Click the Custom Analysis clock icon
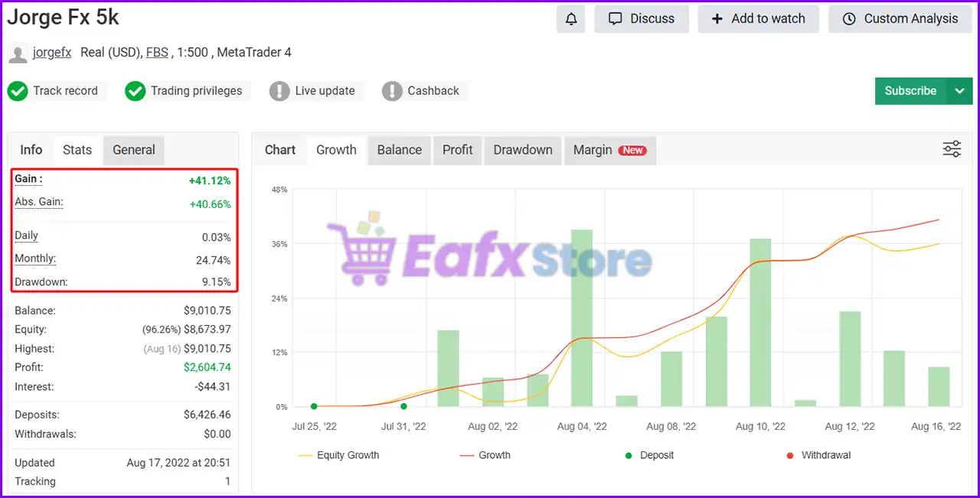 click(849, 19)
